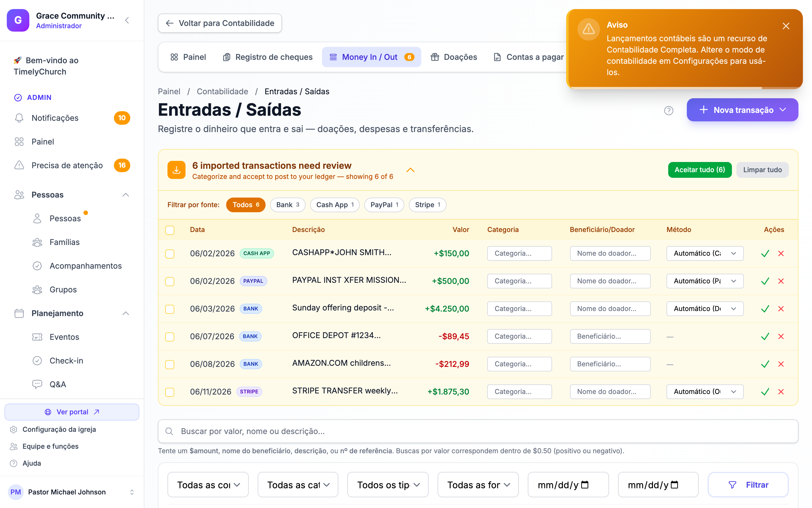Reject the PAYPAL INST XFER transaction
Viewport: 812px width, 508px height.
point(781,281)
